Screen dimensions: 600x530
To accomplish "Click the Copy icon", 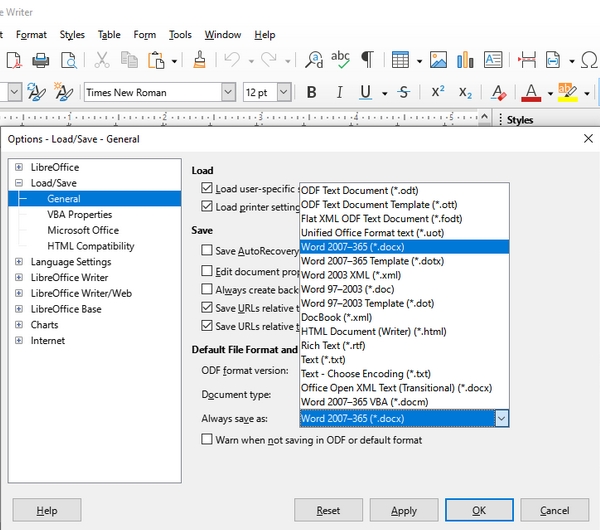I will (x=129, y=60).
